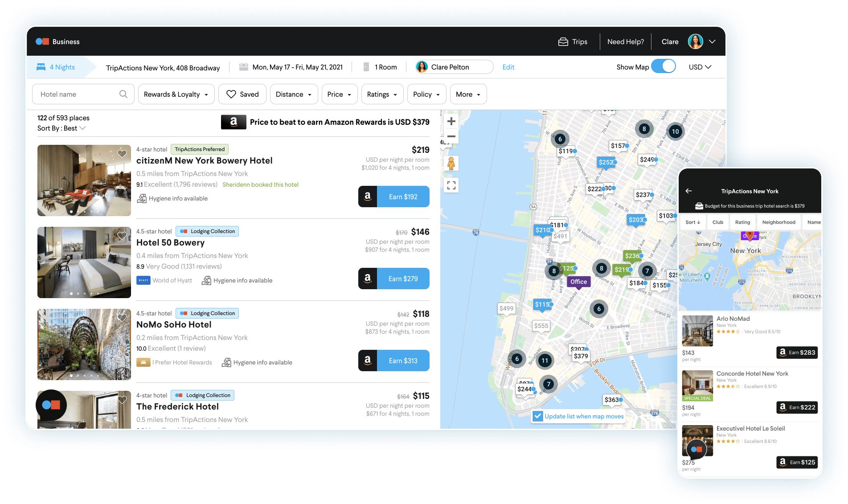The image size is (848, 504).
Task: Favorite The Frederick Hotel with heart icon
Action: coord(122,400)
